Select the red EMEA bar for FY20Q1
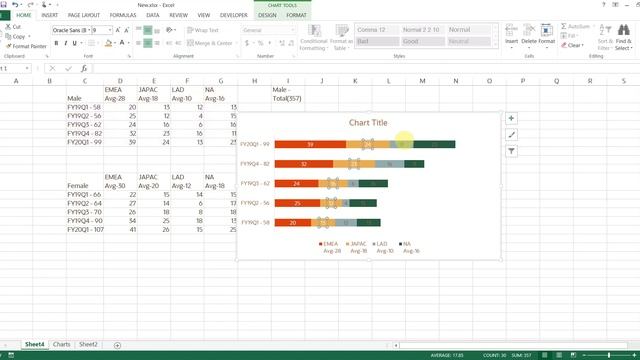640x360 pixels. click(310, 144)
